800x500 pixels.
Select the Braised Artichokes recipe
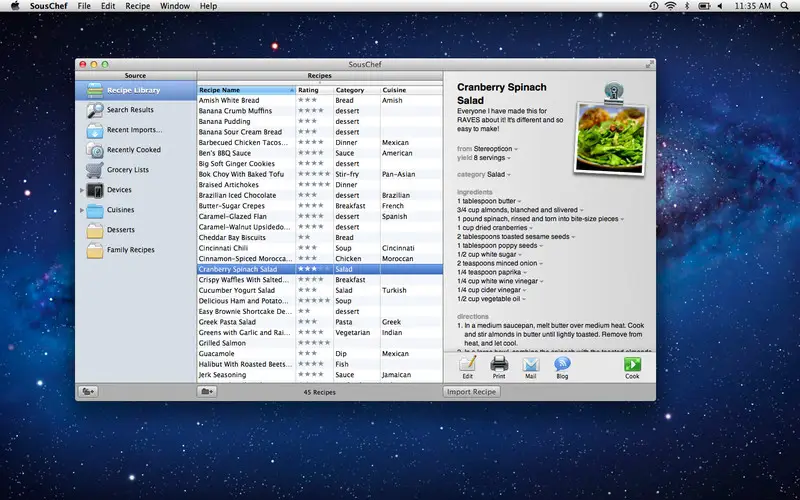[320, 185]
